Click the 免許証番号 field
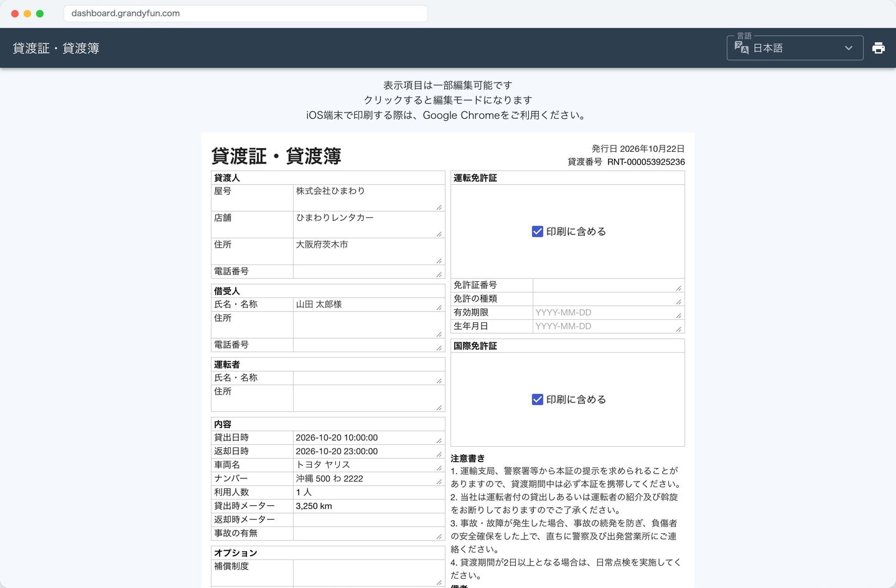Screen dimensions: 896x588 pyautogui.click(x=608, y=285)
